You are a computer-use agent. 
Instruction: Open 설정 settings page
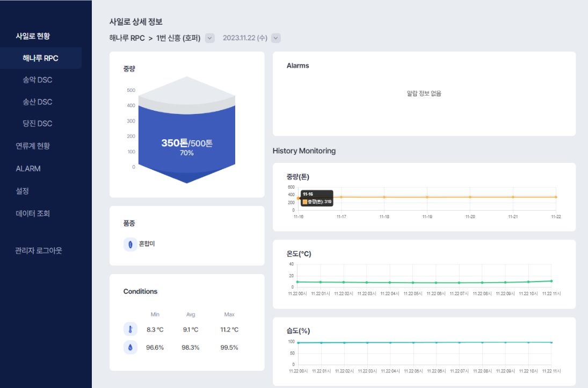point(22,191)
